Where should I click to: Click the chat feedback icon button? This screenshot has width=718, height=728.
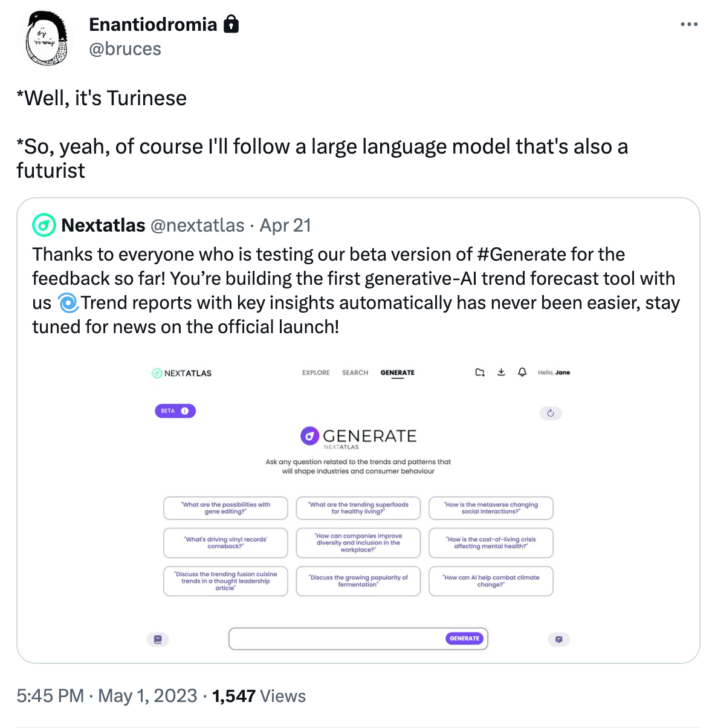pos(558,639)
